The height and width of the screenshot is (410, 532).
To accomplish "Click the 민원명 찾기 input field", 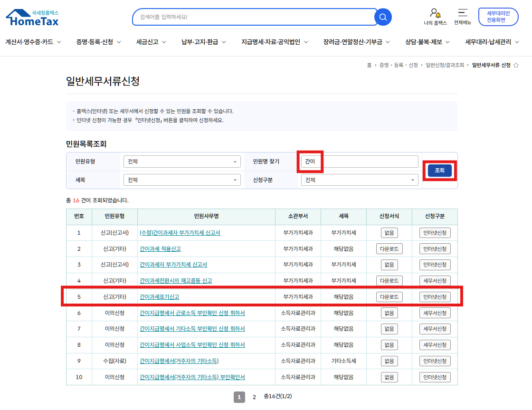I will (x=360, y=162).
